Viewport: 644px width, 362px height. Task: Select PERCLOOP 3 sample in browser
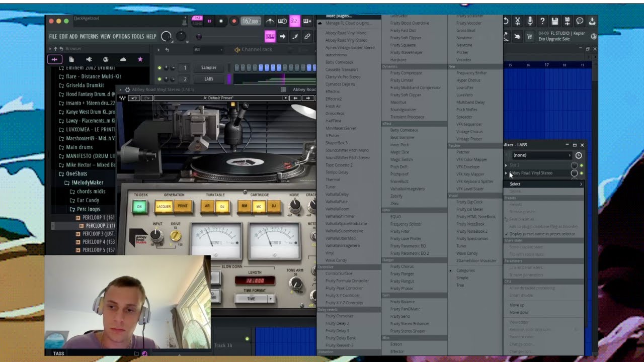coord(99,234)
